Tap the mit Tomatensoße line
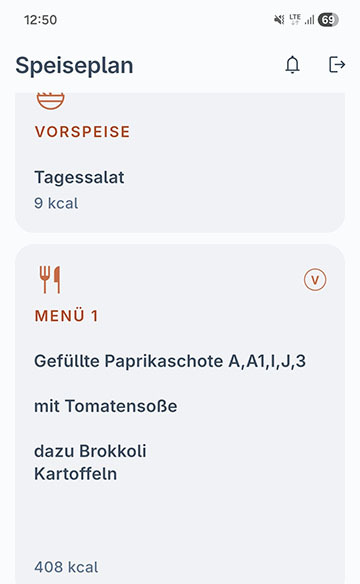 [x=105, y=406]
